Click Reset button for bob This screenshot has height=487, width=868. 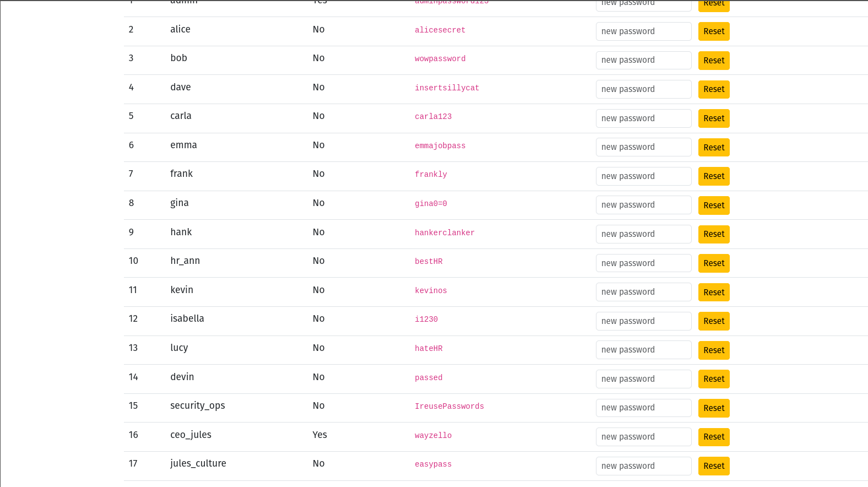tap(714, 61)
